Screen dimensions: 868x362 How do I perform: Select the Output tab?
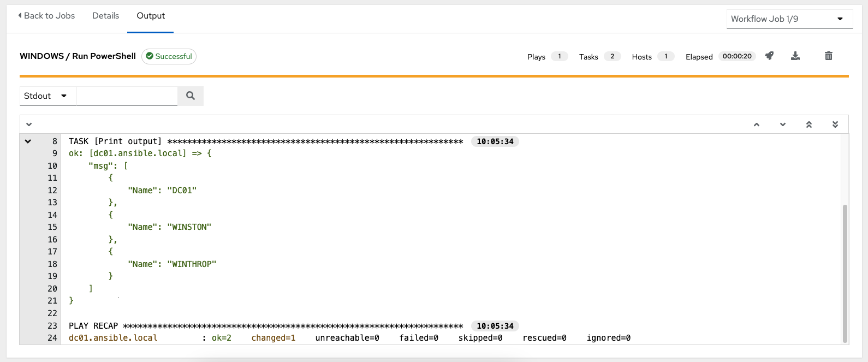pyautogui.click(x=151, y=16)
